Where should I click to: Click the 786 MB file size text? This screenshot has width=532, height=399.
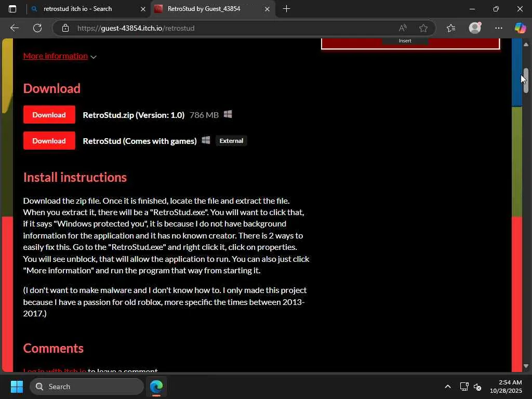coord(204,115)
